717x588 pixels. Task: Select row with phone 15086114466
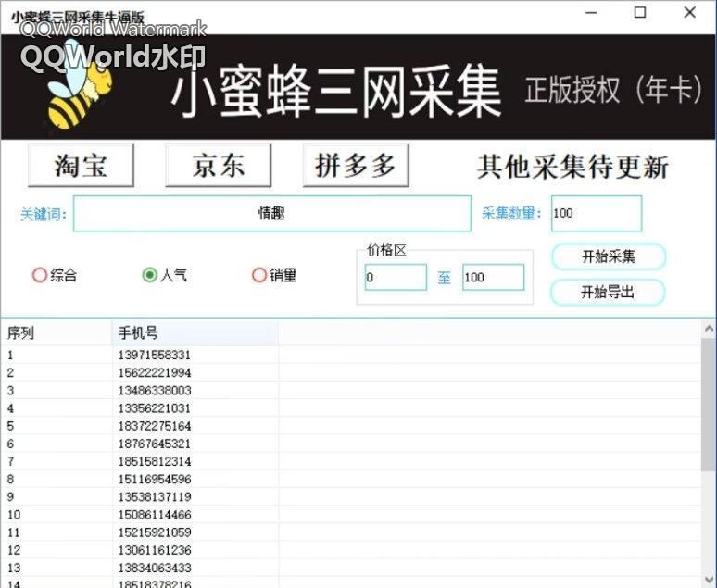tap(350, 515)
